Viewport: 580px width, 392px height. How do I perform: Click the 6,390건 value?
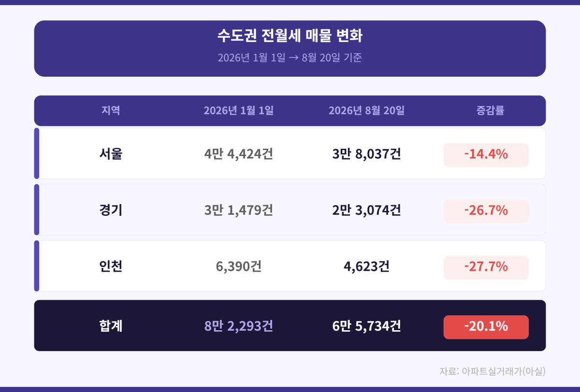pos(239,266)
